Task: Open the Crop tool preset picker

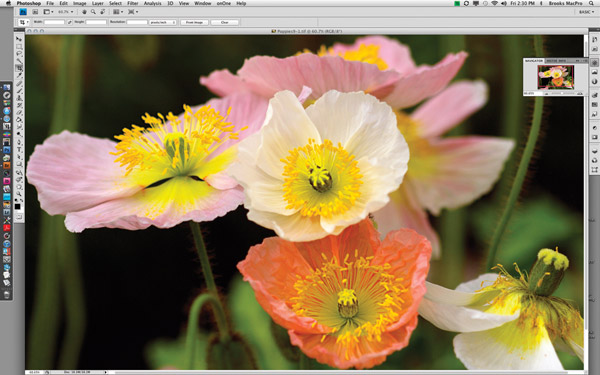Action: 24,22
